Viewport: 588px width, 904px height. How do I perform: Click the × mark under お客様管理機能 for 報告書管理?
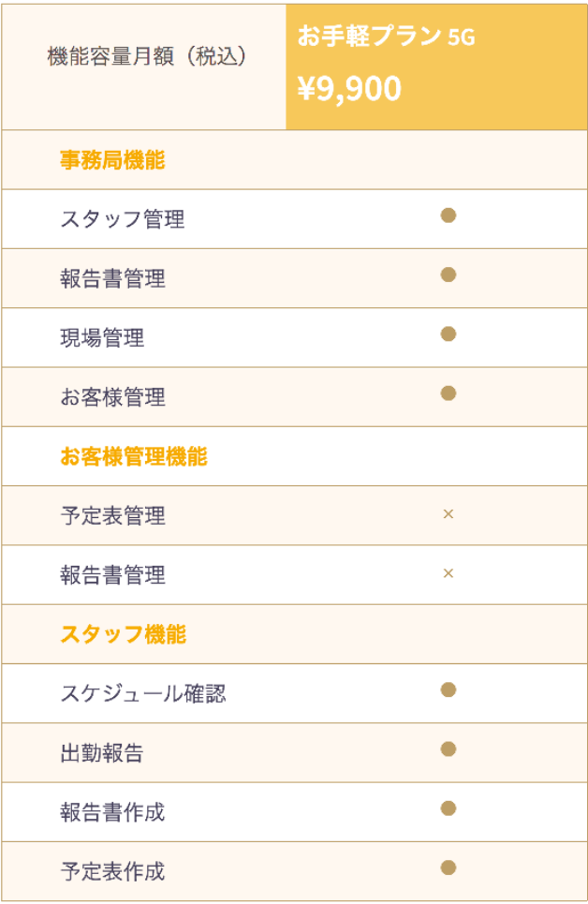click(448, 572)
